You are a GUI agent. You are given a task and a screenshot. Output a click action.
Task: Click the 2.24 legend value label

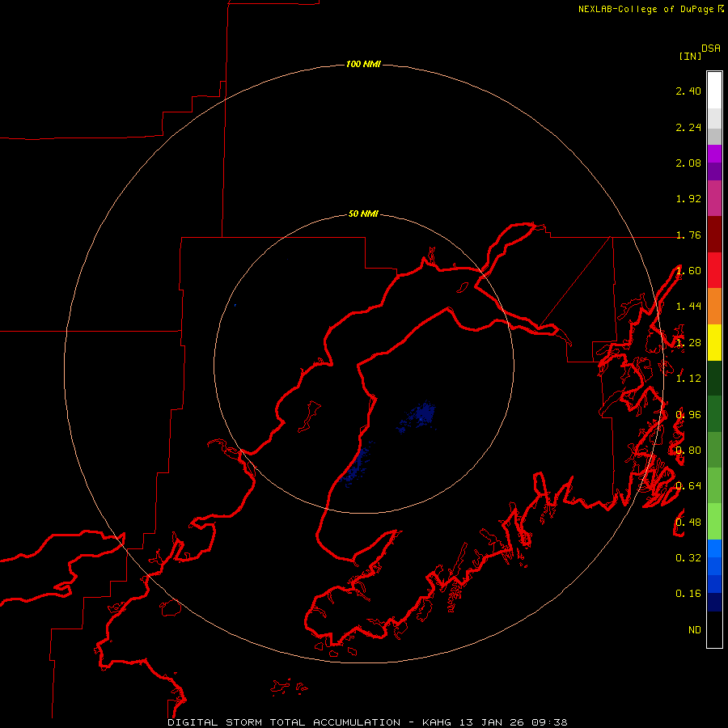pos(688,127)
